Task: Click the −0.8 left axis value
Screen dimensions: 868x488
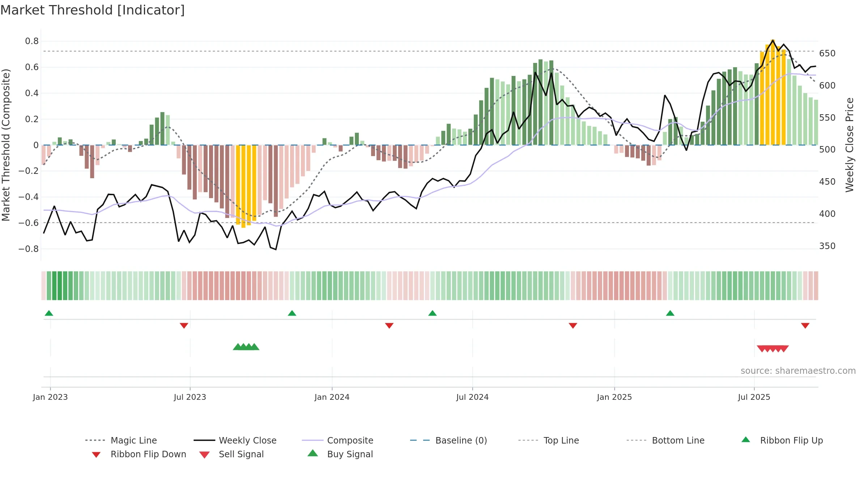Action: pyautogui.click(x=29, y=249)
